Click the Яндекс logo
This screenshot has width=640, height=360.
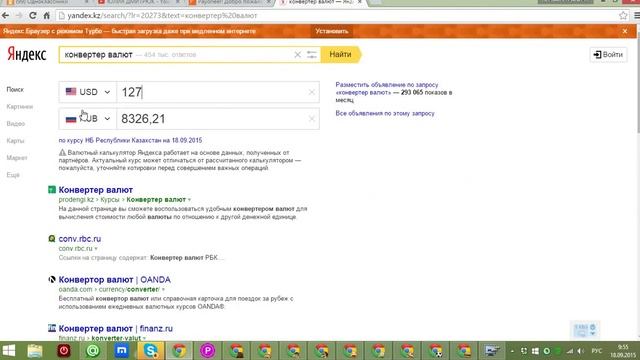coord(27,54)
